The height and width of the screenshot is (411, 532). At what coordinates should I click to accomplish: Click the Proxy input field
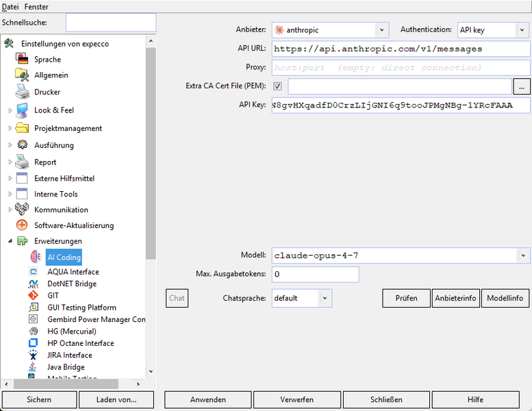pyautogui.click(x=401, y=68)
